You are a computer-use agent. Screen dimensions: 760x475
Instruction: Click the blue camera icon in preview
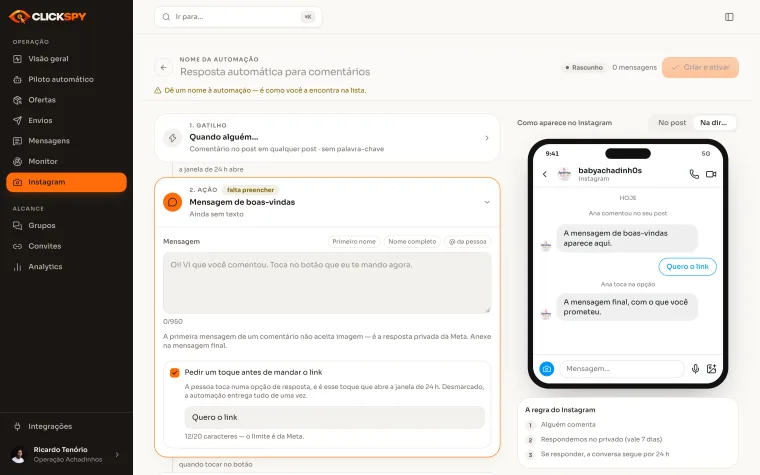point(547,369)
